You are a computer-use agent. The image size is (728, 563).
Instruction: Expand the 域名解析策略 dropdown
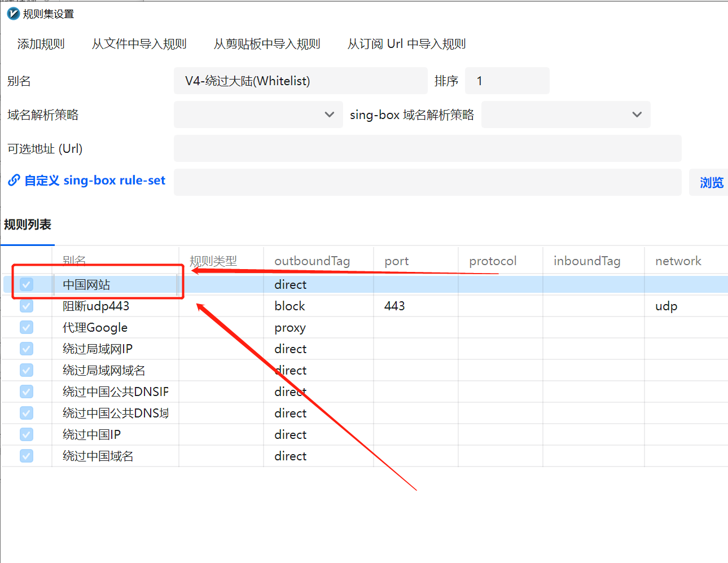tap(258, 115)
